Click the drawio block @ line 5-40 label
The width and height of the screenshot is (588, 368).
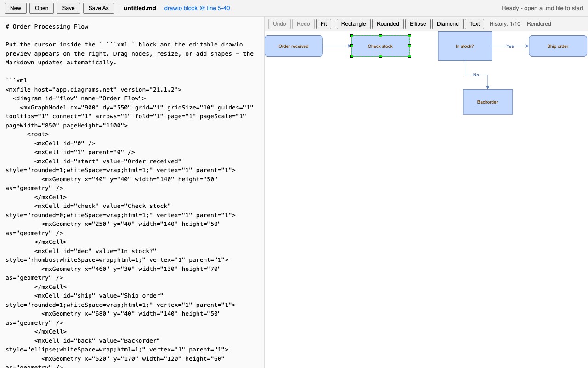tap(197, 8)
